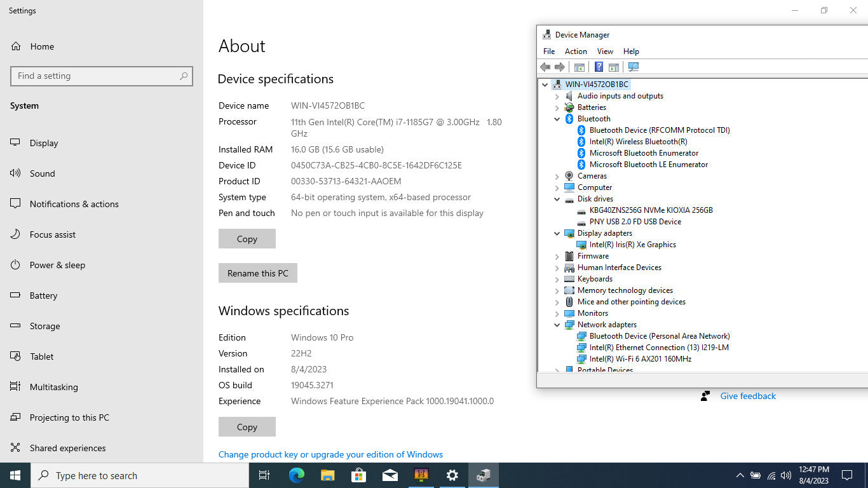Open the Action menu in Device Manager
The height and width of the screenshot is (488, 868).
pos(576,51)
